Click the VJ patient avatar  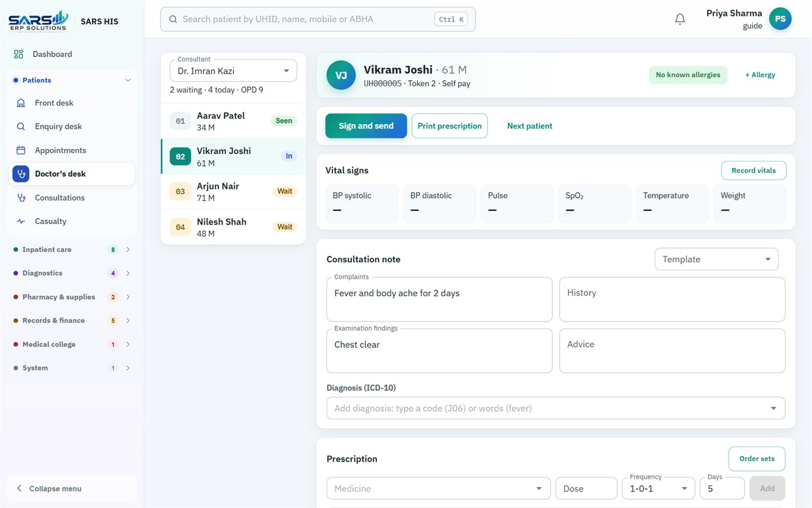point(341,75)
